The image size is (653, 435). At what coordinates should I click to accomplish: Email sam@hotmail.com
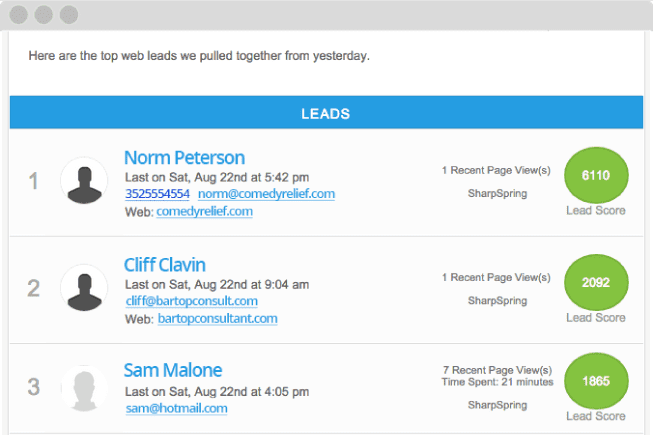pos(177,408)
